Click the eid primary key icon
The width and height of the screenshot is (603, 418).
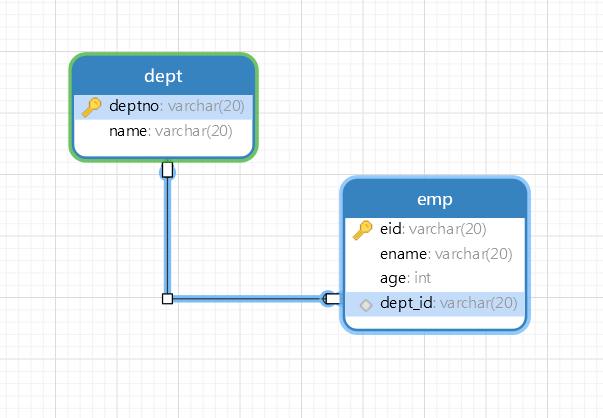[363, 230]
